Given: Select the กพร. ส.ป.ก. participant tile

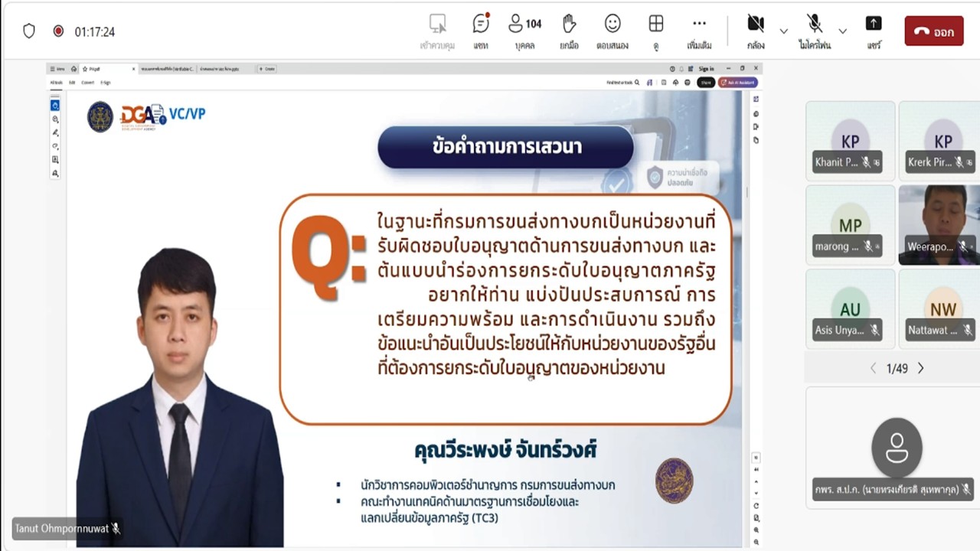Looking at the screenshot, I should (893, 448).
